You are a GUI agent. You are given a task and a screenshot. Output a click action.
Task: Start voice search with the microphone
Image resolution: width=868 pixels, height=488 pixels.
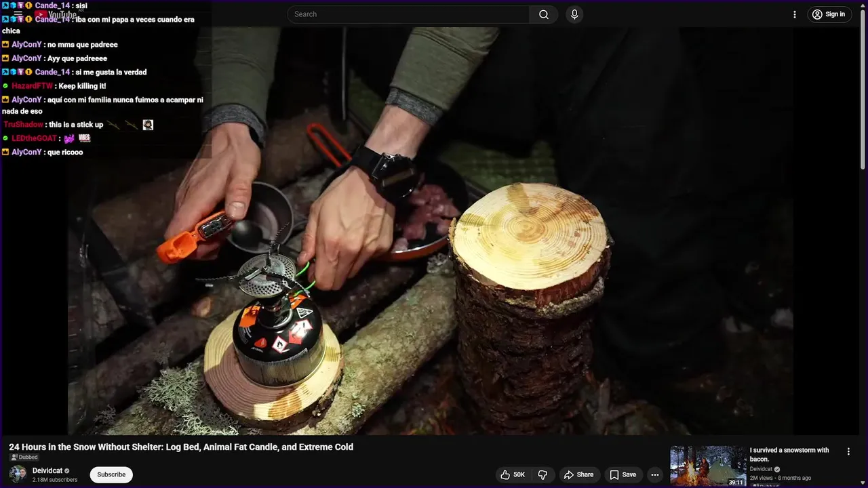tap(574, 14)
